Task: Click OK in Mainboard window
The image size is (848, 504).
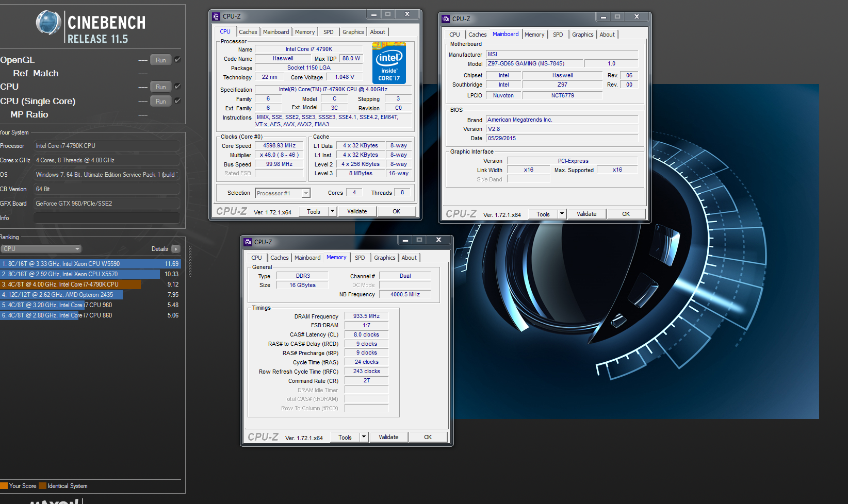Action: tap(626, 214)
